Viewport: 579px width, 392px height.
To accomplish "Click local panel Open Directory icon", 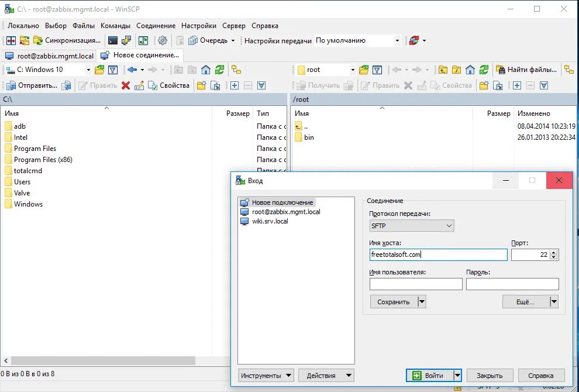I will click(x=99, y=70).
